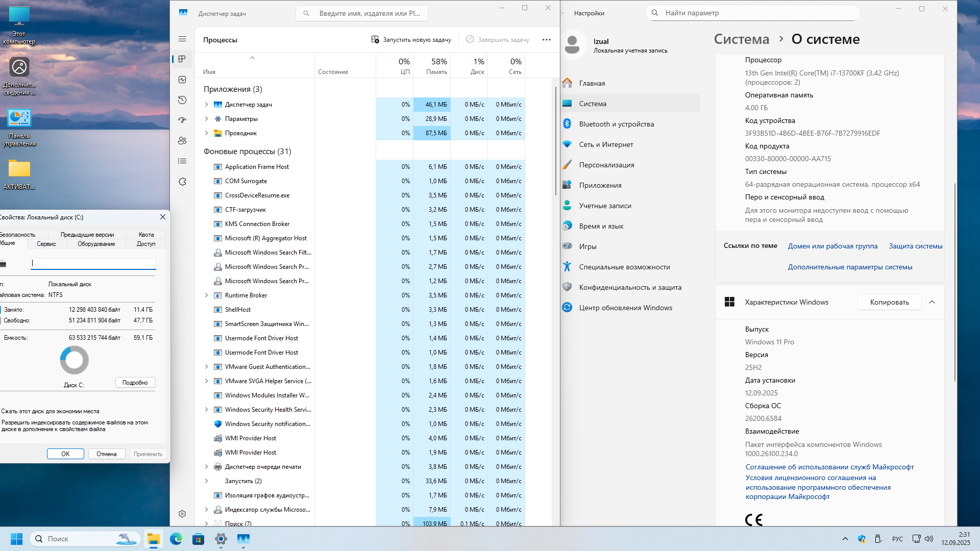This screenshot has height=551, width=980.
Task: Switch to 'Предыдущие версии' tab
Action: pos(87,235)
